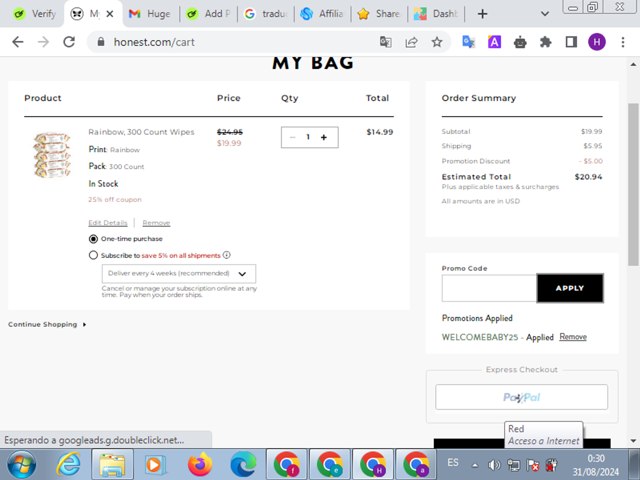The width and height of the screenshot is (640, 480).
Task: Click the Estimated Total $20.94 amount
Action: point(588,177)
